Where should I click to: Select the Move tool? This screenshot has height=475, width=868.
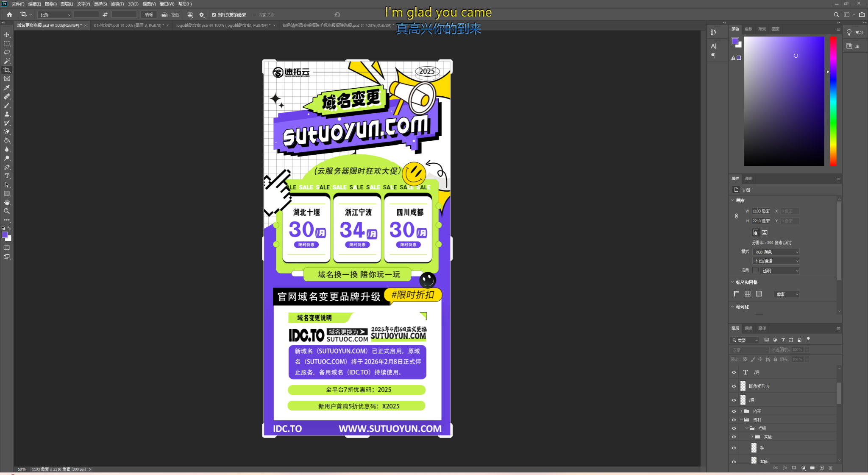click(x=7, y=35)
